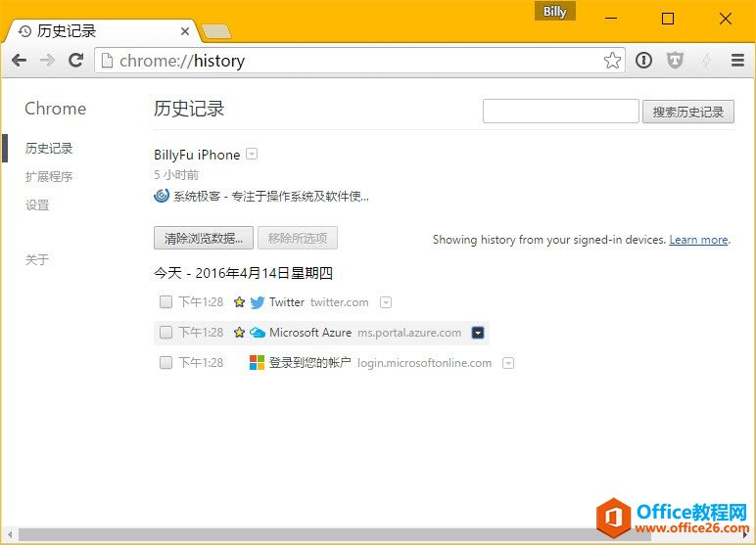The image size is (756, 545).
Task: Click the 5 小时前 timestamp text
Action: pos(176,175)
